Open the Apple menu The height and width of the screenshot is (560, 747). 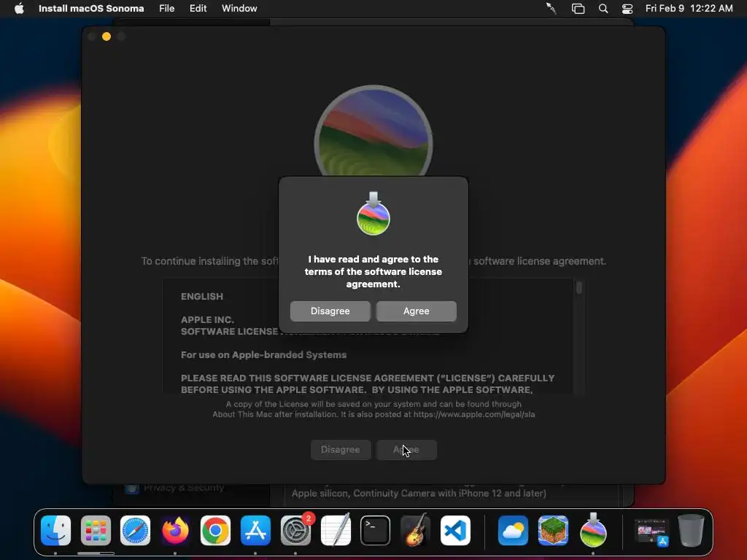pyautogui.click(x=19, y=8)
